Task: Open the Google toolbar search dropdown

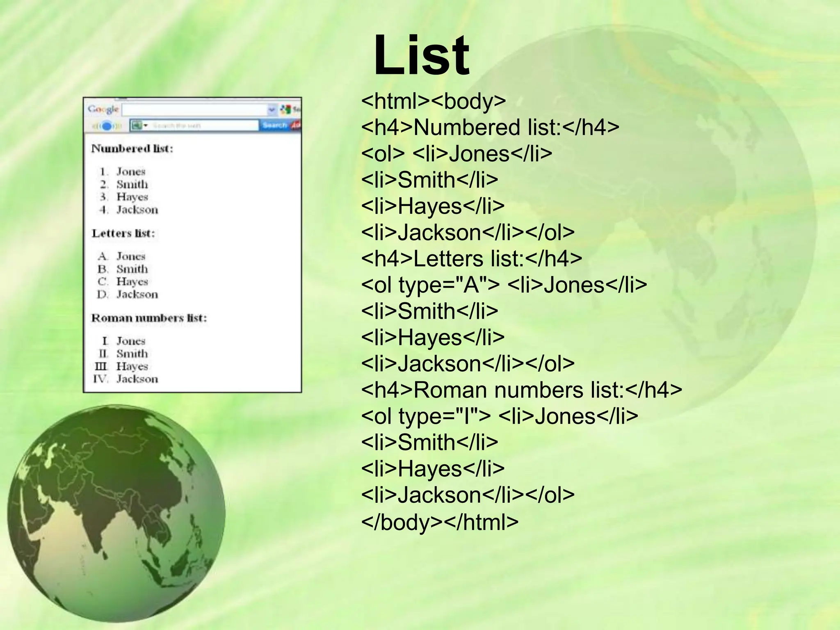Action: point(272,110)
